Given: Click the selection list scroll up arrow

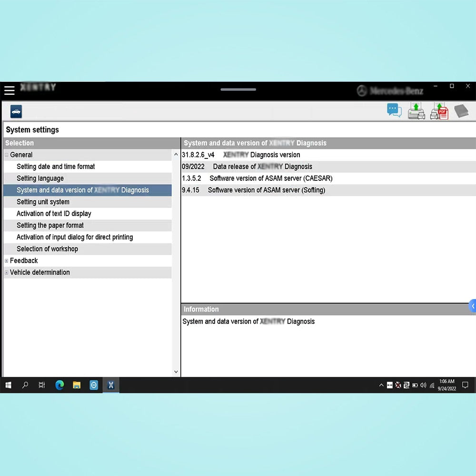Looking at the screenshot, I should coord(176,155).
